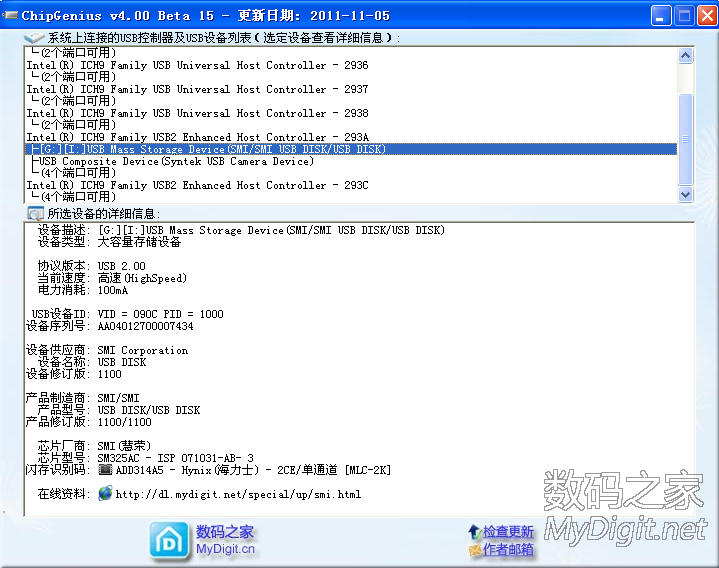Select the USB Mass Storage Device row

point(351,149)
